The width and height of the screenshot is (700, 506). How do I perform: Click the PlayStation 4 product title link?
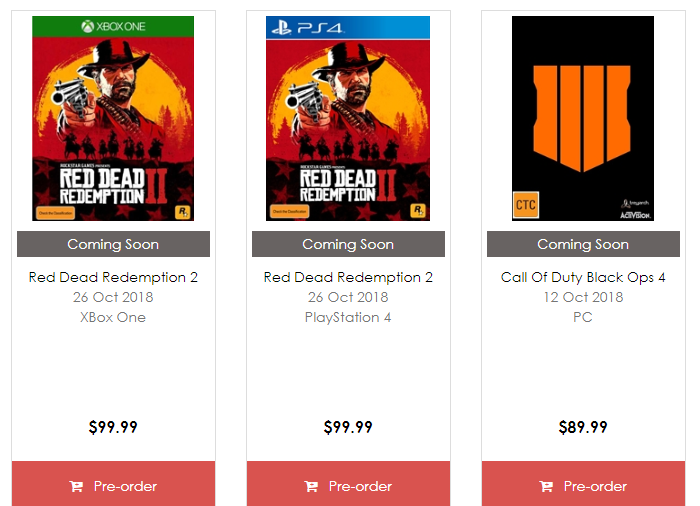[348, 277]
